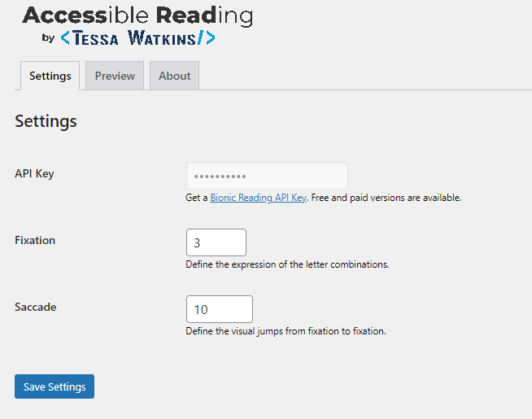Save Settings with the blue button
Viewport: 532px width, 419px height.
(55, 386)
